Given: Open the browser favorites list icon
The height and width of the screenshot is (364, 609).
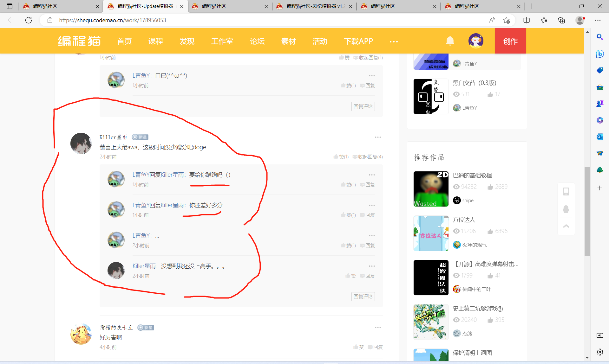Looking at the screenshot, I should coord(544,20).
